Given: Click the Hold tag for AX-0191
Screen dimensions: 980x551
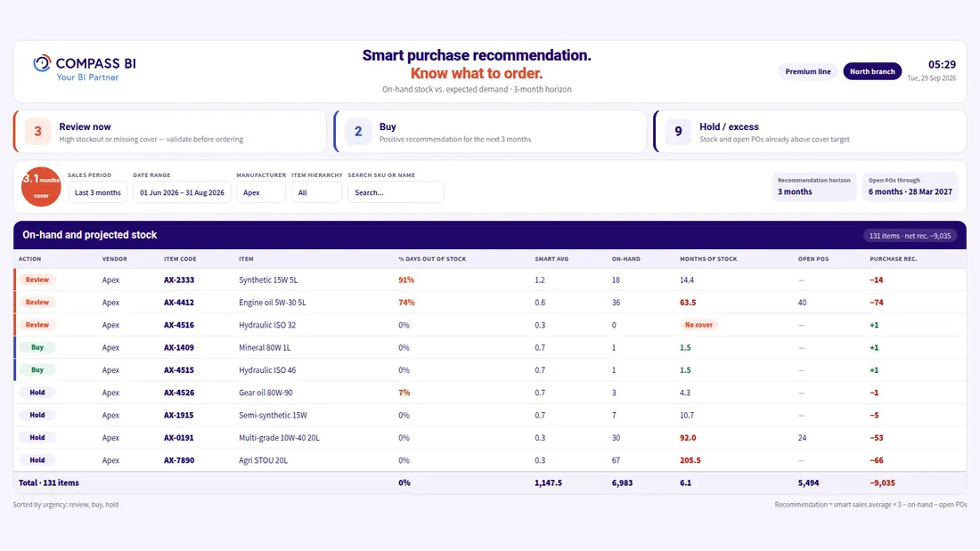Looking at the screenshot, I should tap(37, 437).
